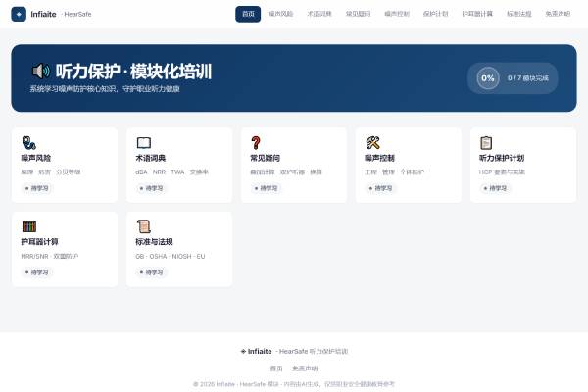Click the scroll icon on 标准与法规 card
Screen dimensions: 588x392
pyautogui.click(x=144, y=226)
